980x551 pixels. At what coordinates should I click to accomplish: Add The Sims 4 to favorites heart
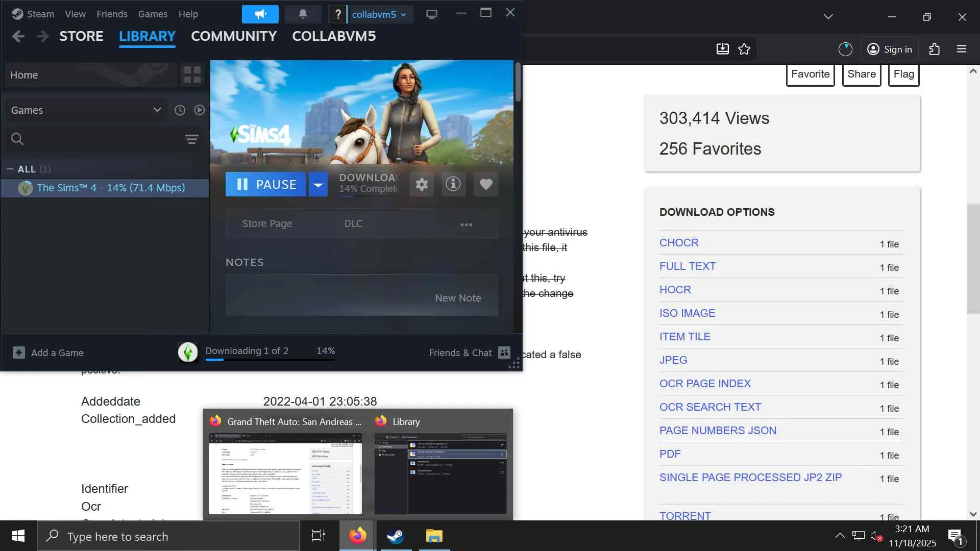[x=486, y=184]
